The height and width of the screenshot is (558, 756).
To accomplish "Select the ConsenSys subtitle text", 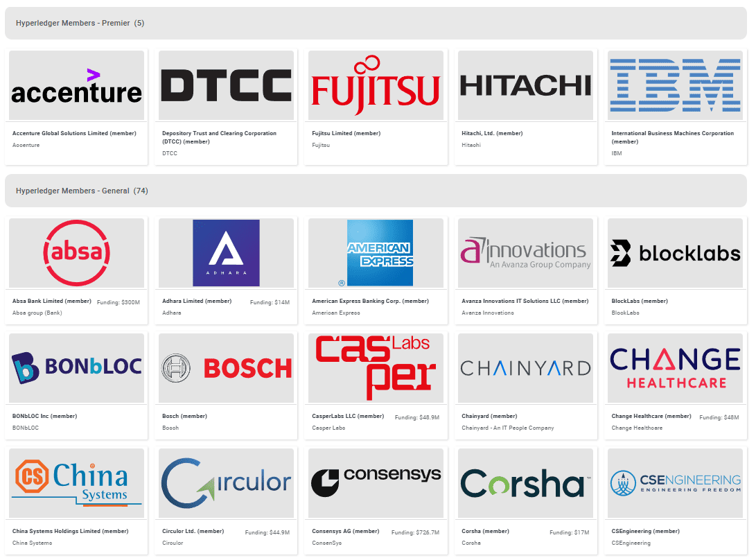I will tap(326, 543).
